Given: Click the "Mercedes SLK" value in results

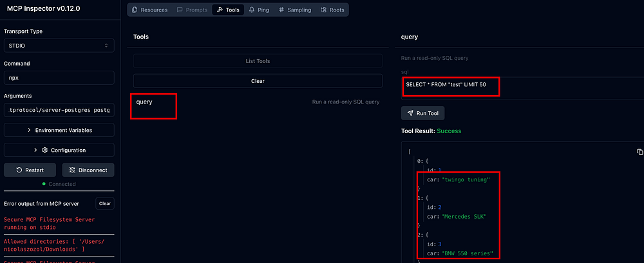Looking at the screenshot, I should click(x=464, y=216).
